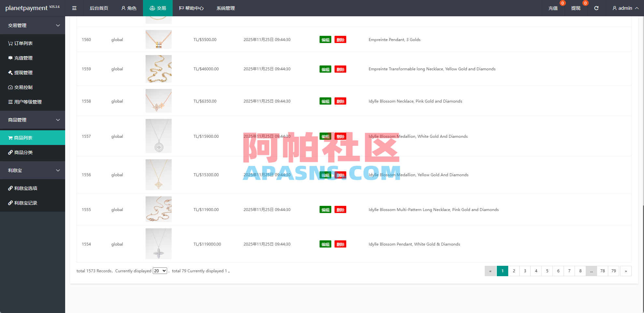Screen dimensions: 644x313
Task: Open 商品分类 in the sidebar
Action: (33, 152)
